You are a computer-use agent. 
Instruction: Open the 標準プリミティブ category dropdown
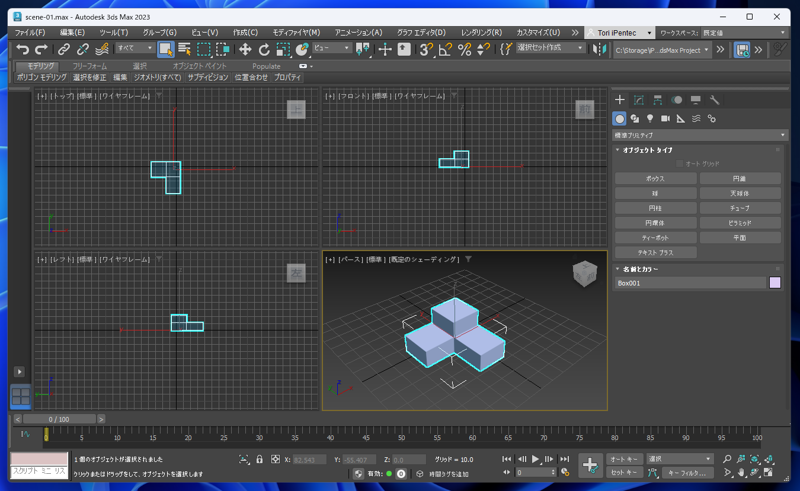699,135
